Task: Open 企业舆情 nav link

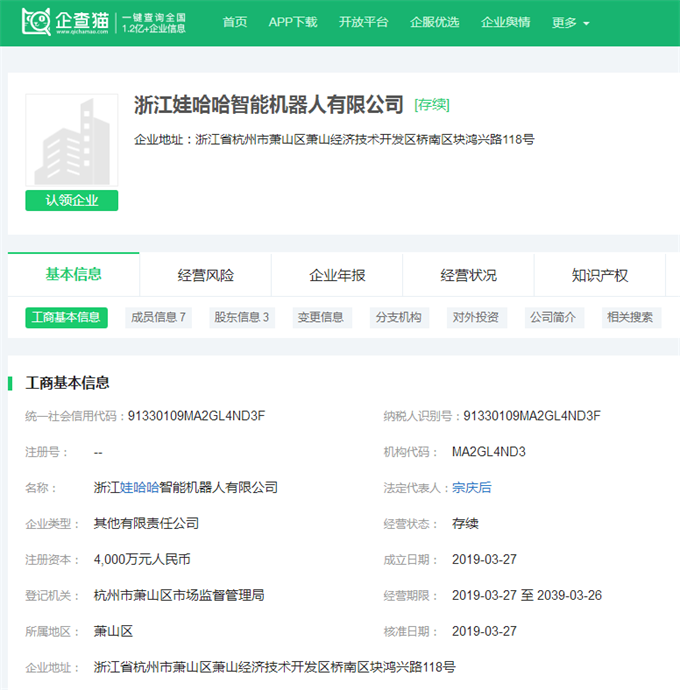Action: pyautogui.click(x=505, y=22)
